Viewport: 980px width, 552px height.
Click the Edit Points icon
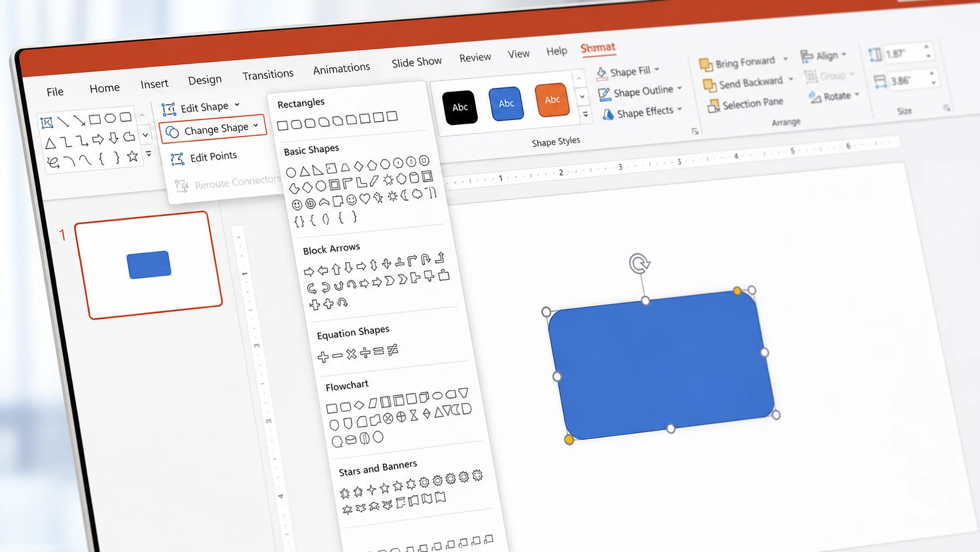(x=177, y=160)
